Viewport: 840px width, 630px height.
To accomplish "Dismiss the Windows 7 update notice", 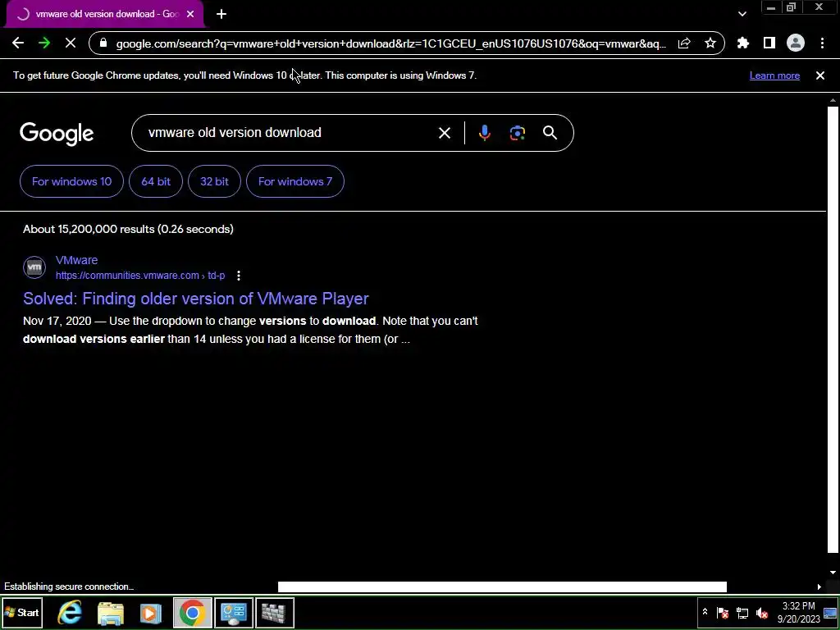I will [819, 75].
